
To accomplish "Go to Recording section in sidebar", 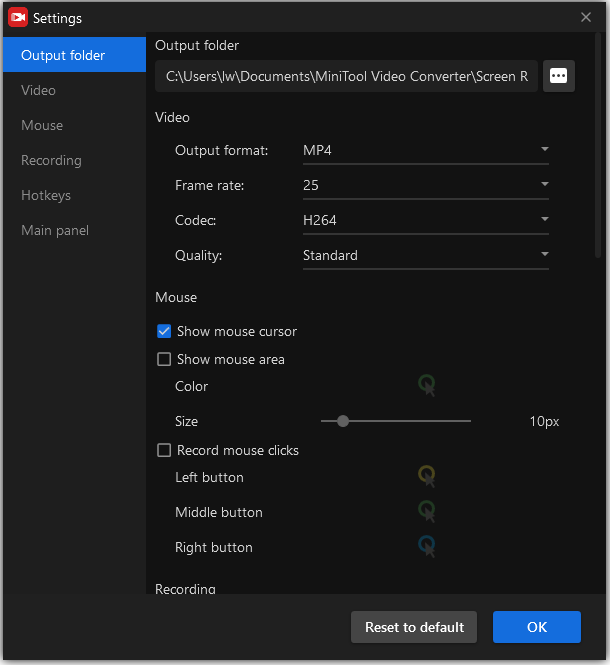I will coord(75,160).
